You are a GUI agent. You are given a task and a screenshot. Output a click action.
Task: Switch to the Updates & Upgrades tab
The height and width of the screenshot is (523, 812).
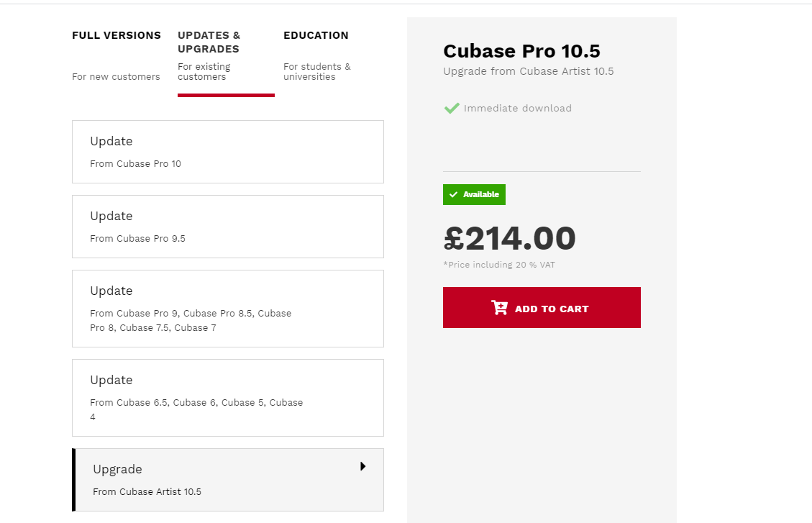[x=209, y=42]
